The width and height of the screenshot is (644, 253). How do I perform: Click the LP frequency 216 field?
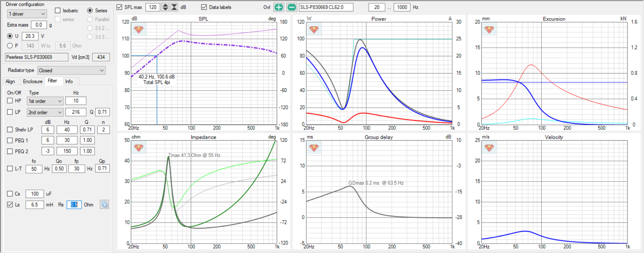76,112
